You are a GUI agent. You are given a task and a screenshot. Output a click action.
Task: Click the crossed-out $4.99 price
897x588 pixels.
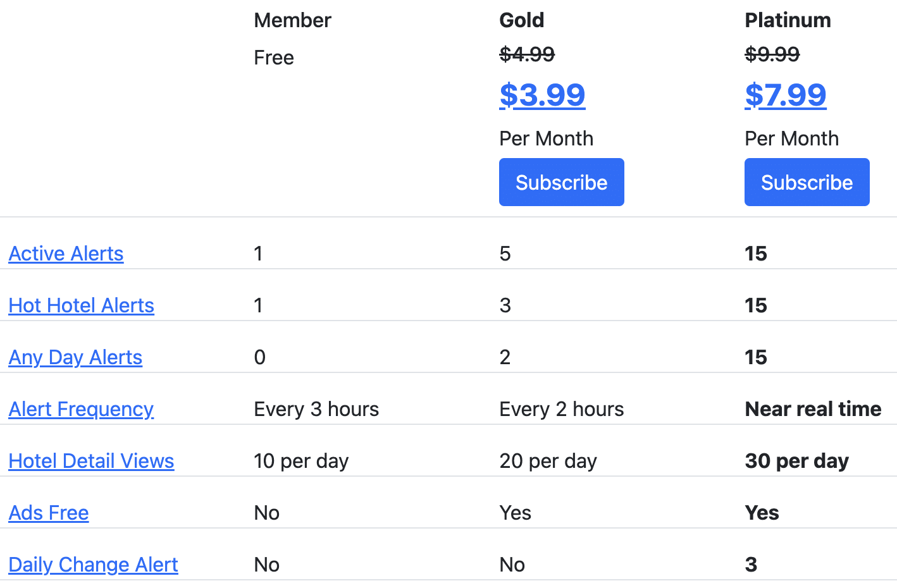527,54
